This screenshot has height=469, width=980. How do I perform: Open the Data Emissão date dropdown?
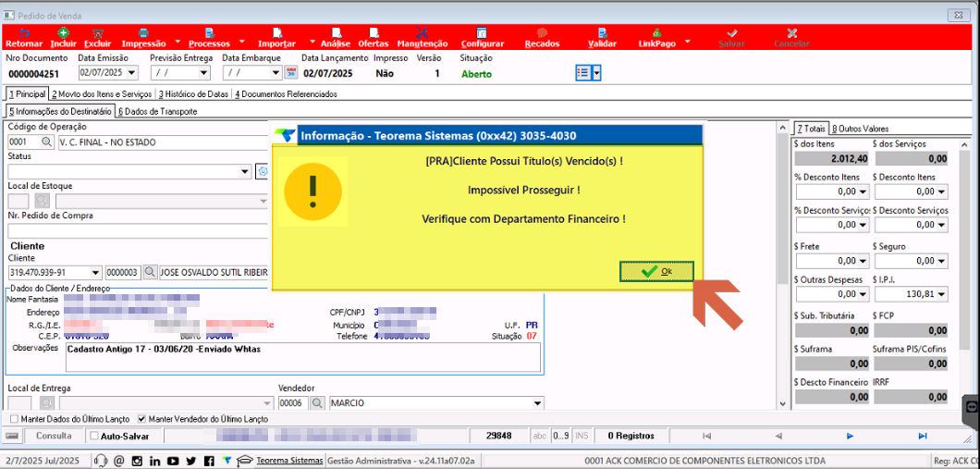pyautogui.click(x=131, y=73)
